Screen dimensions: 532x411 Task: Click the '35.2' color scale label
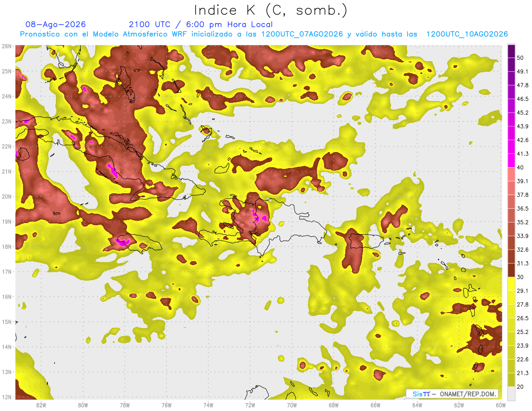coord(523,222)
